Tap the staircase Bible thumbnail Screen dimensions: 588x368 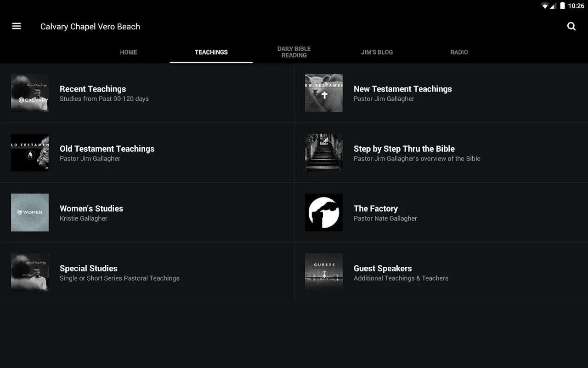click(x=324, y=153)
